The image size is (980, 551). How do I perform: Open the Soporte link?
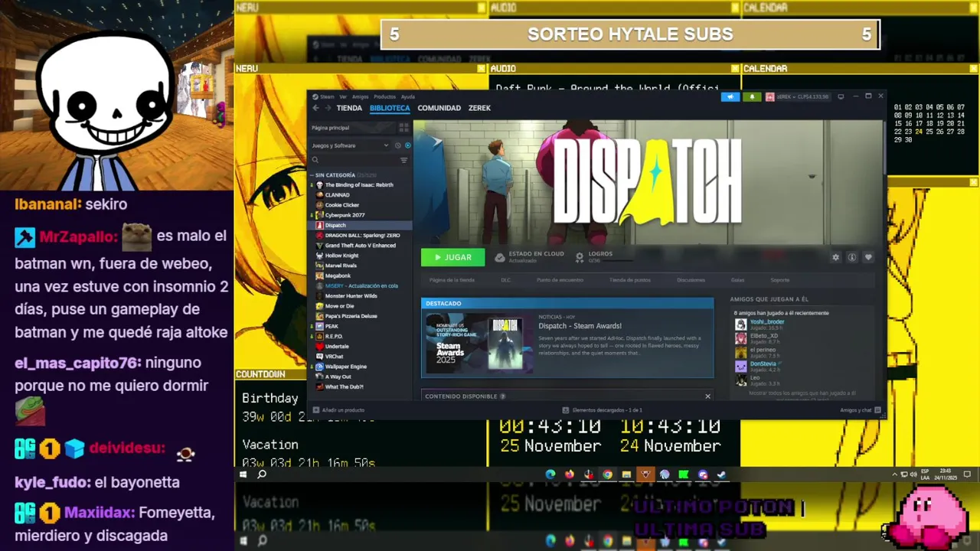(779, 280)
